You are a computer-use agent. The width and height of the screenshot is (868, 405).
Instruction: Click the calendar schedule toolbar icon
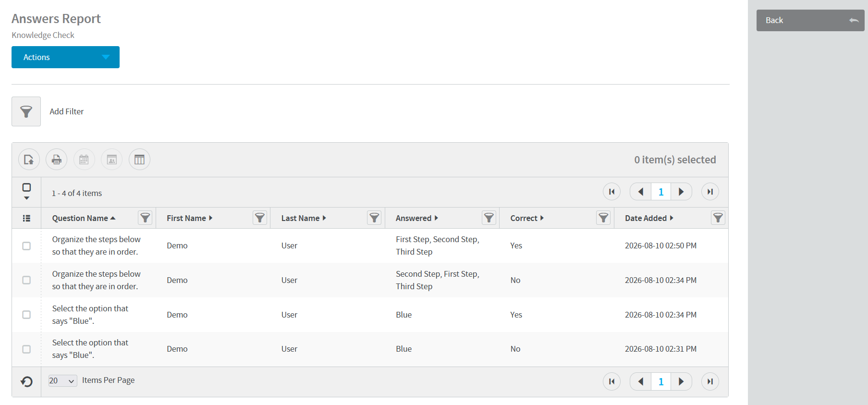point(84,160)
